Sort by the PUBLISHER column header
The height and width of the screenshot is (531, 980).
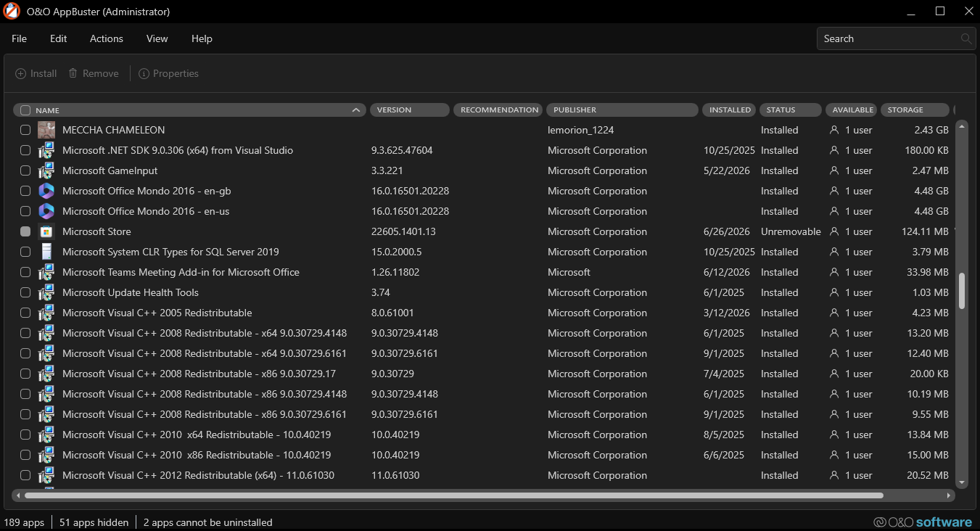622,110
